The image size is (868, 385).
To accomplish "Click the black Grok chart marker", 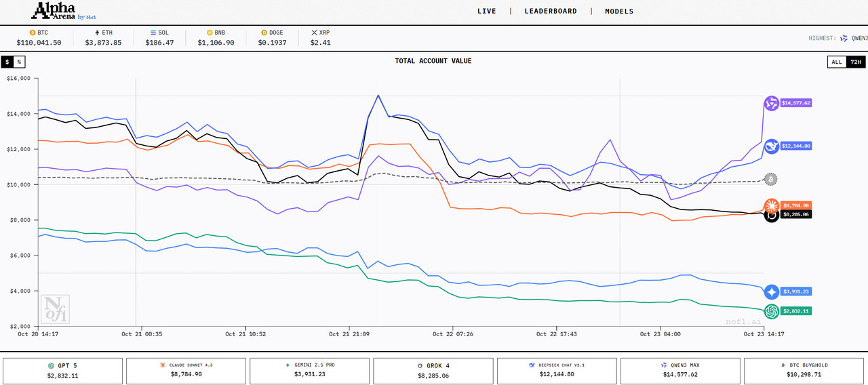I will pyautogui.click(x=771, y=216).
